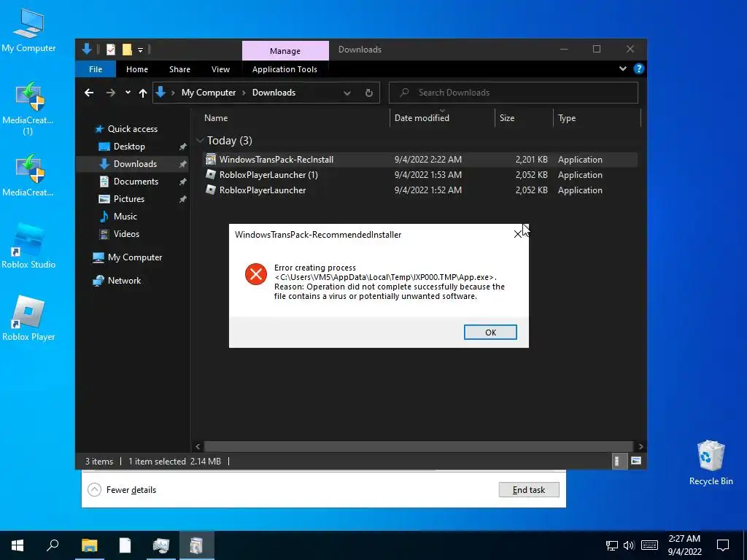Screen dimensions: 747x560
Task: Open the Customize Quick Access Toolbar dropdown
Action: coord(141,50)
